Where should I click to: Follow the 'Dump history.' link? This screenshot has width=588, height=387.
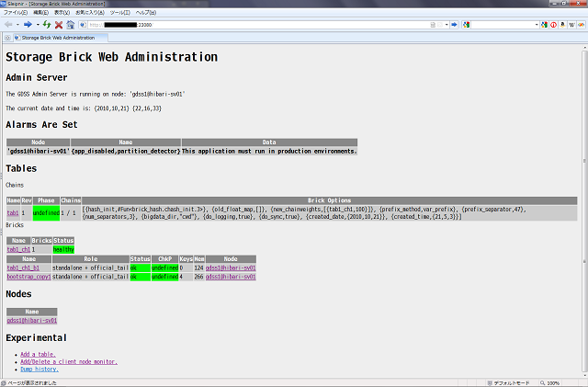pyautogui.click(x=40, y=369)
